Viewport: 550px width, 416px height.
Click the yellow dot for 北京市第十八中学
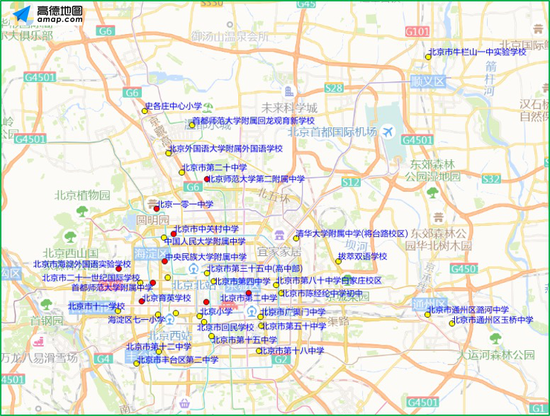pos(259,351)
